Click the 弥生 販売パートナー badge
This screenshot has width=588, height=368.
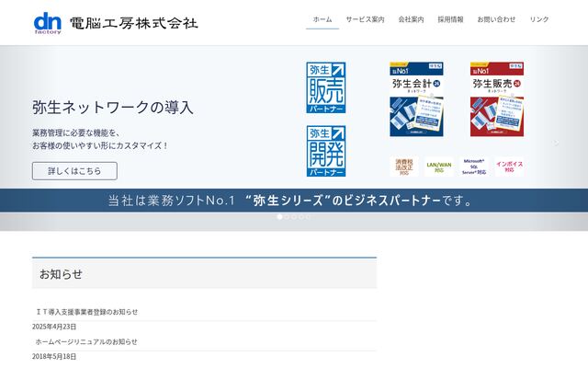[326, 87]
